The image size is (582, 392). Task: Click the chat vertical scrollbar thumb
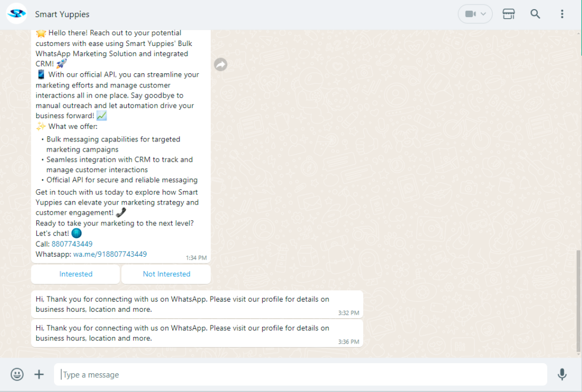pos(579,301)
